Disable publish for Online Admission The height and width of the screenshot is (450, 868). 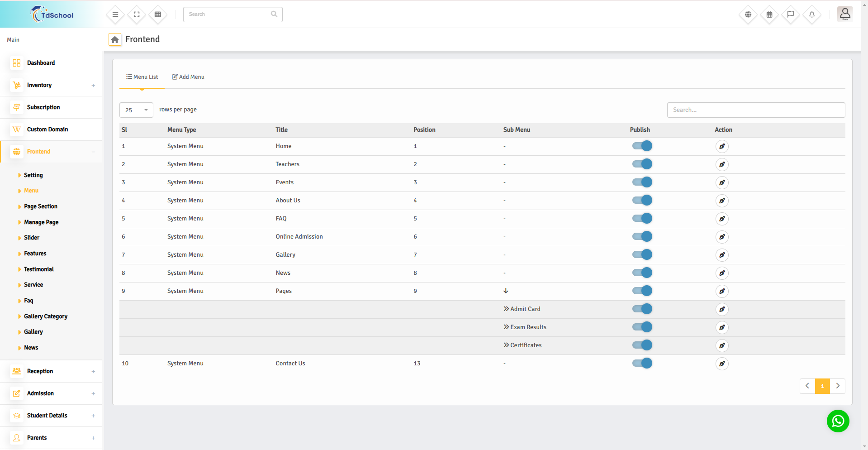coord(642,237)
